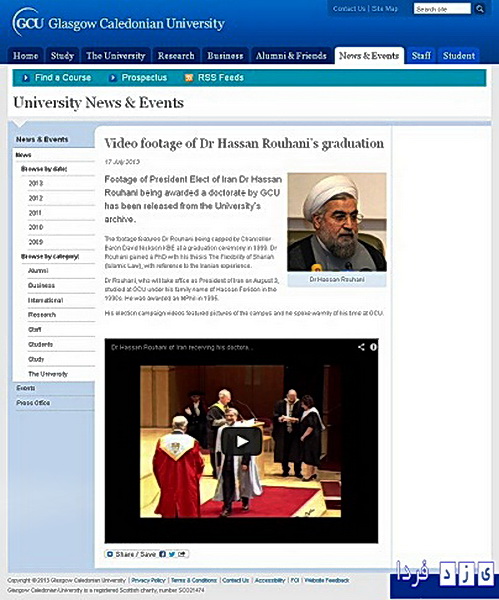This screenshot has height=600, width=499.
Task: Browse news from 2011
Action: tap(35, 213)
